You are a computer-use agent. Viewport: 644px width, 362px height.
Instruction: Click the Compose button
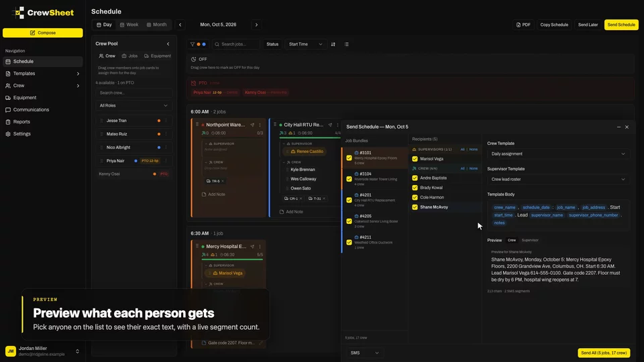pyautogui.click(x=43, y=33)
